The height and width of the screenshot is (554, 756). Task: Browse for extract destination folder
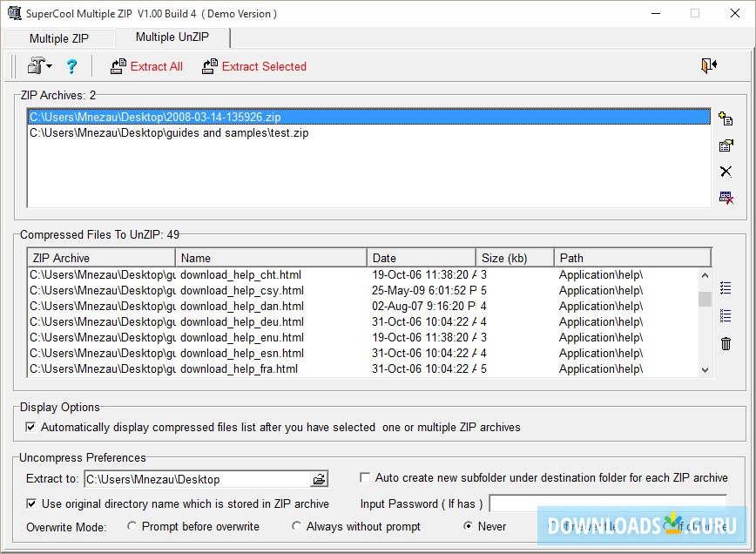pos(319,479)
